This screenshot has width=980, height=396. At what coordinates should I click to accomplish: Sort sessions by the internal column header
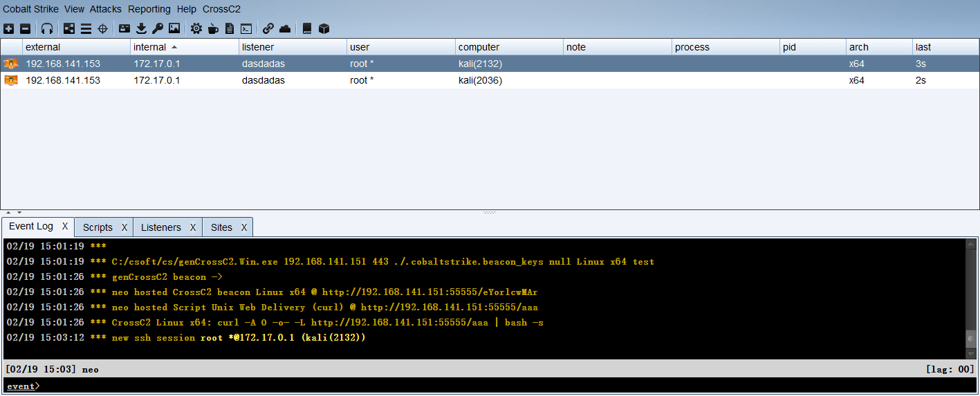point(185,47)
